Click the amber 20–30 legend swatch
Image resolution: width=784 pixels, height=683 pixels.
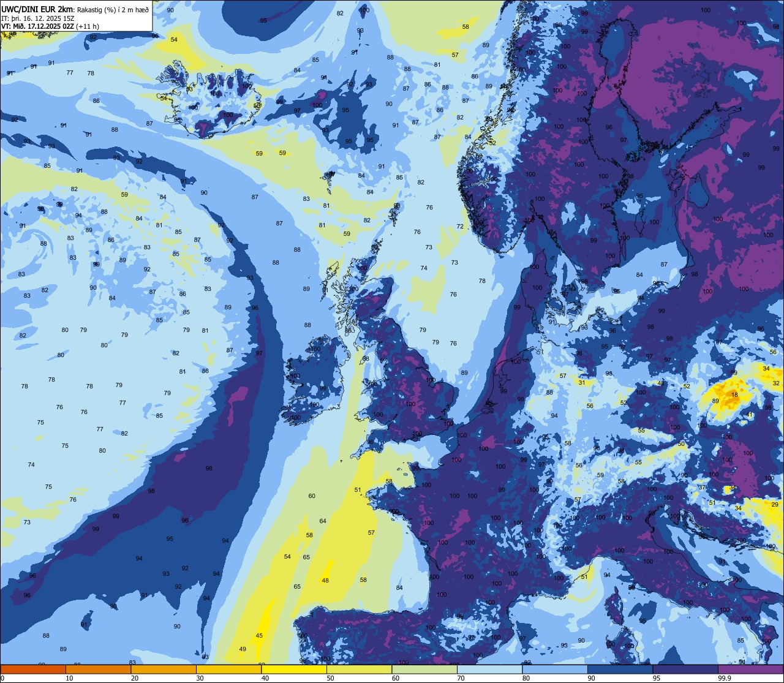pyautogui.click(x=164, y=669)
